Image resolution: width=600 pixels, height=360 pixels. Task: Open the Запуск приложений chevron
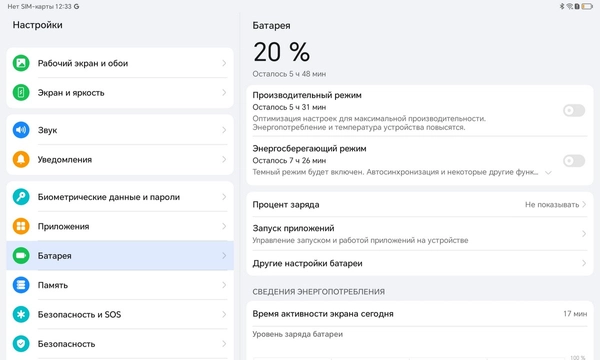tap(584, 234)
